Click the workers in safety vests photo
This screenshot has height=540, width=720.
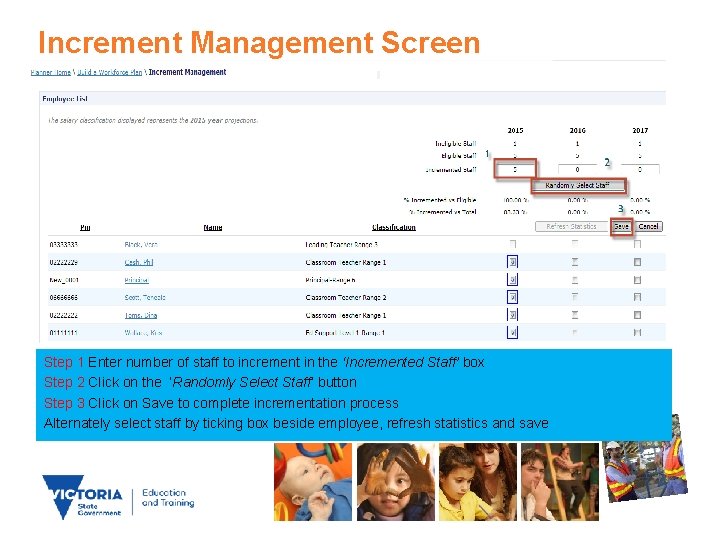click(644, 461)
